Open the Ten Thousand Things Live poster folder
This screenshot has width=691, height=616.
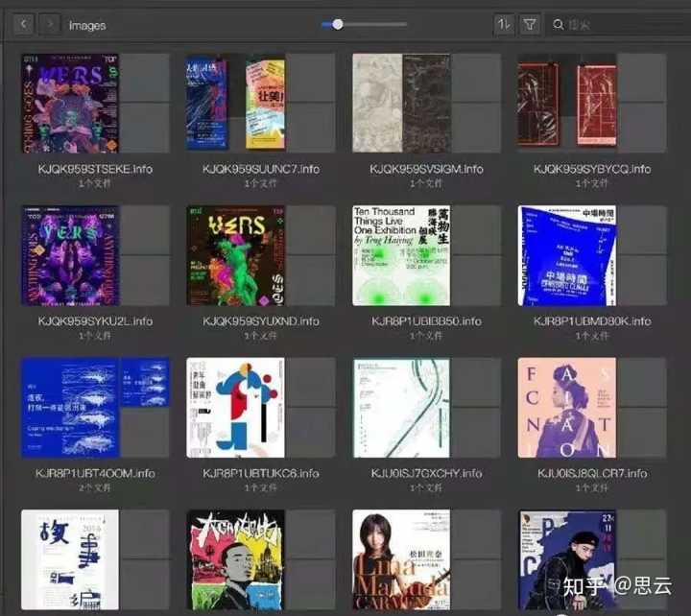426,255
